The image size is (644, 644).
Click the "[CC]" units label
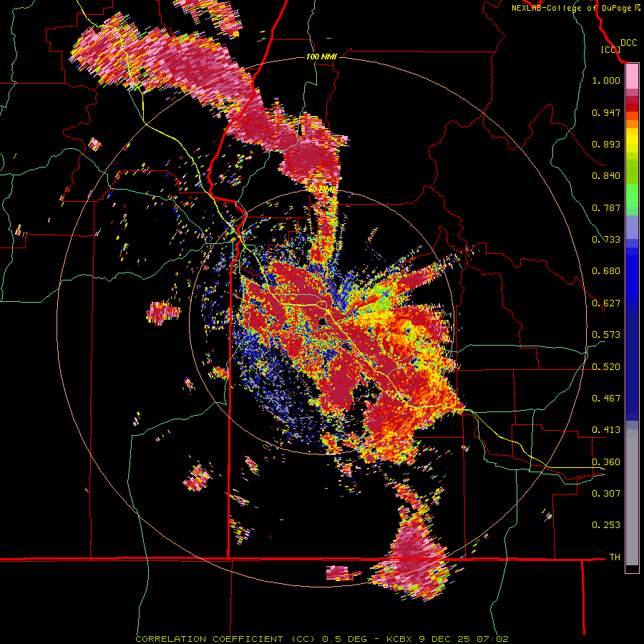[610, 49]
